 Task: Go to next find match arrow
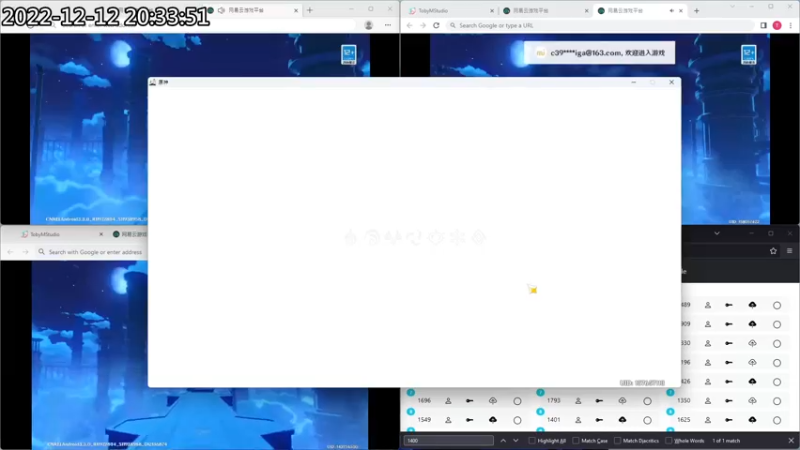[516, 441]
